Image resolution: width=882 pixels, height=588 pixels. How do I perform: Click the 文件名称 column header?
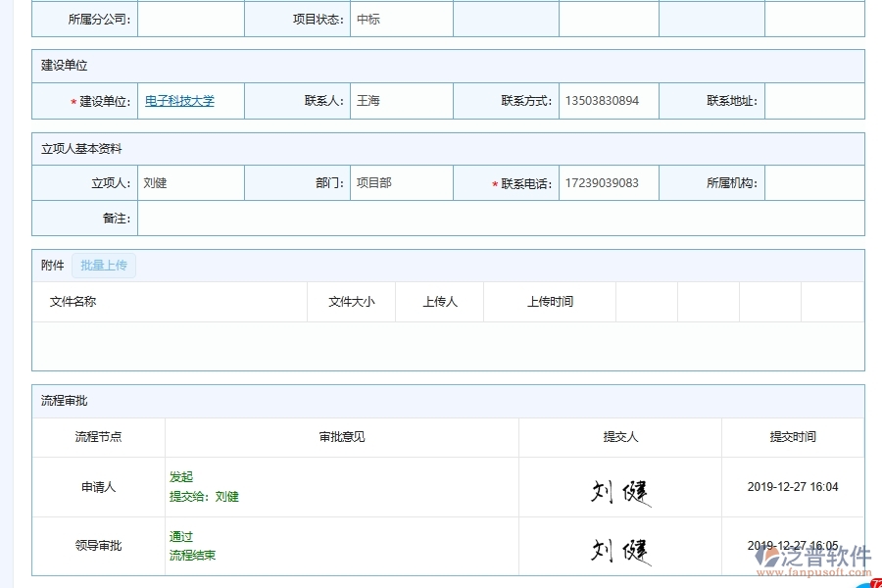(x=74, y=302)
